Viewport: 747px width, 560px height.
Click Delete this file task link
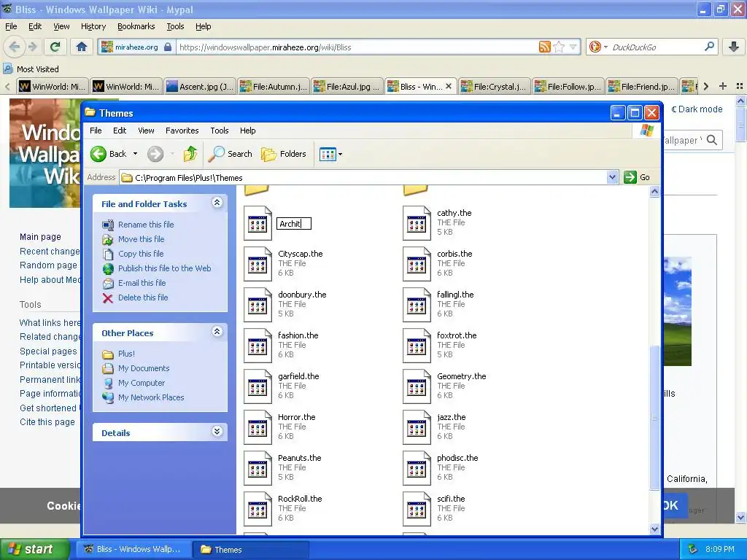143,297
